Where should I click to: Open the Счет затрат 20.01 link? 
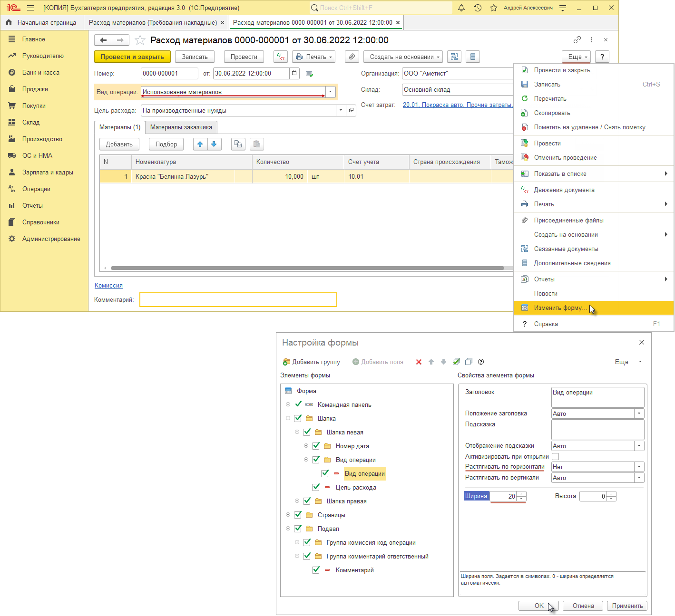coord(458,105)
